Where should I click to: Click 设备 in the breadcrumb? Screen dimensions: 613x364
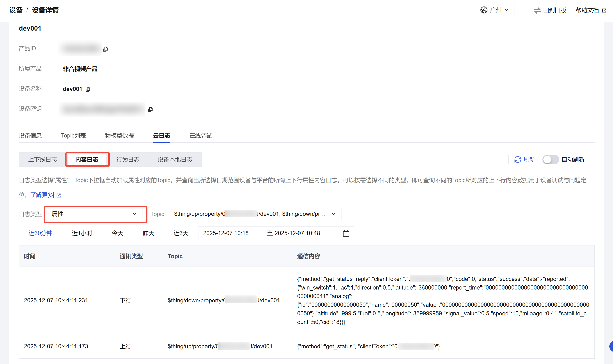pos(16,10)
